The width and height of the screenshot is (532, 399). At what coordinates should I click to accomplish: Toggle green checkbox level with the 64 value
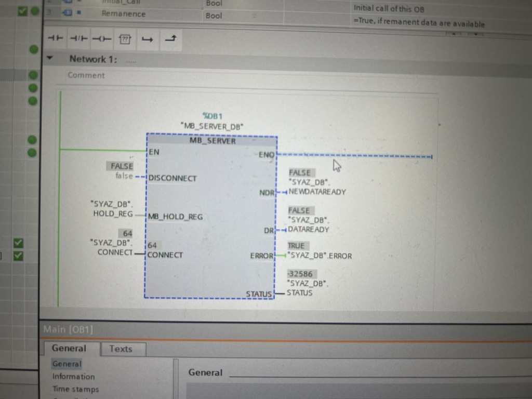pos(18,243)
